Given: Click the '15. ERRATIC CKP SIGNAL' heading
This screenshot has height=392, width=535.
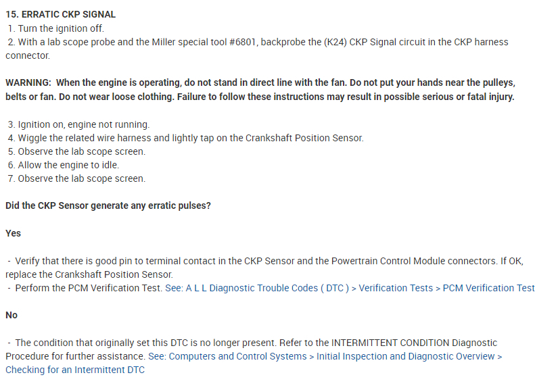Looking at the screenshot, I should click(61, 14).
